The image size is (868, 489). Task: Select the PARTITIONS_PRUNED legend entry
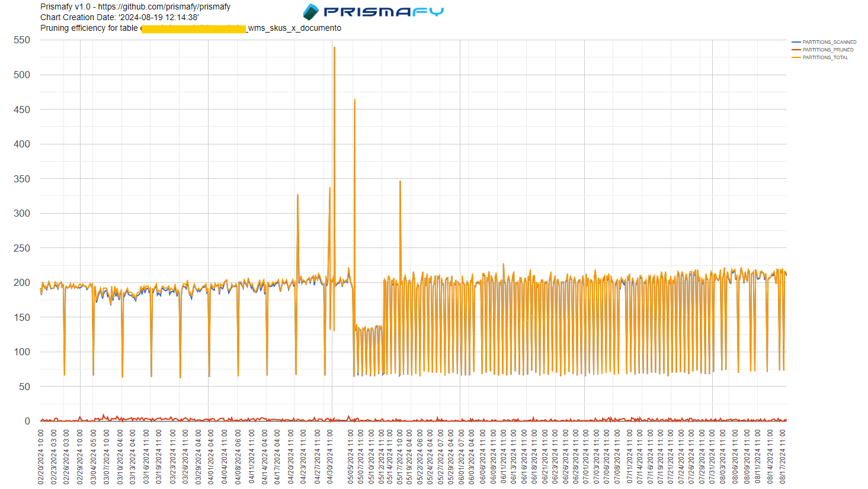tap(822, 50)
